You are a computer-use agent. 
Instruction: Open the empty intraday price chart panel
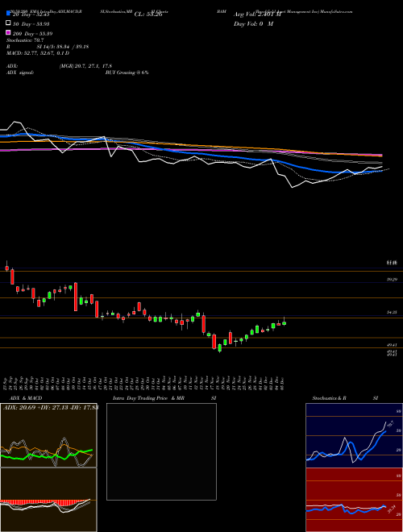(161, 451)
